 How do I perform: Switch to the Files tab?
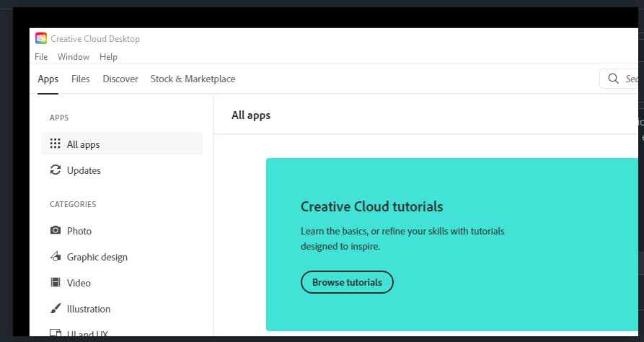coord(81,79)
